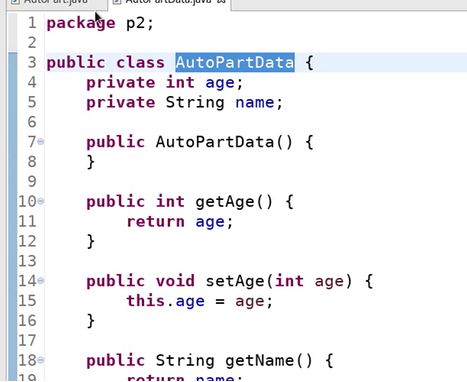Click the 'int age' parameter in setAge
Screen dimensions: 467x382
(309, 281)
